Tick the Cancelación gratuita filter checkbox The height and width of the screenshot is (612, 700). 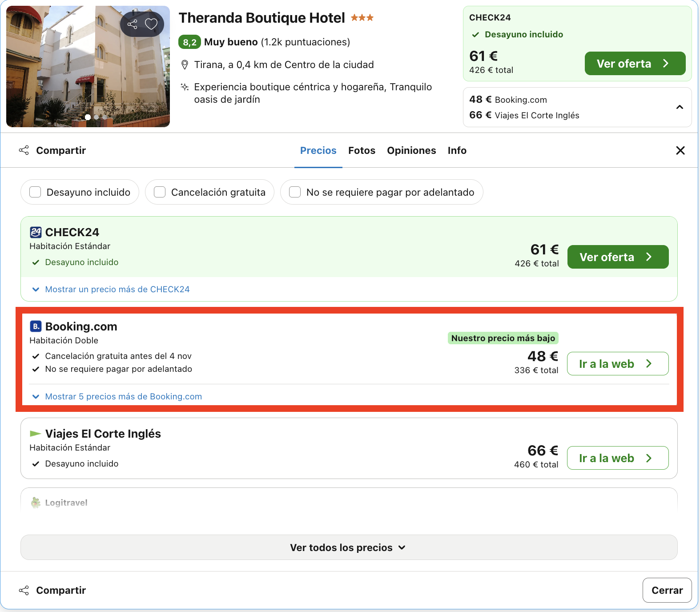coord(160,192)
